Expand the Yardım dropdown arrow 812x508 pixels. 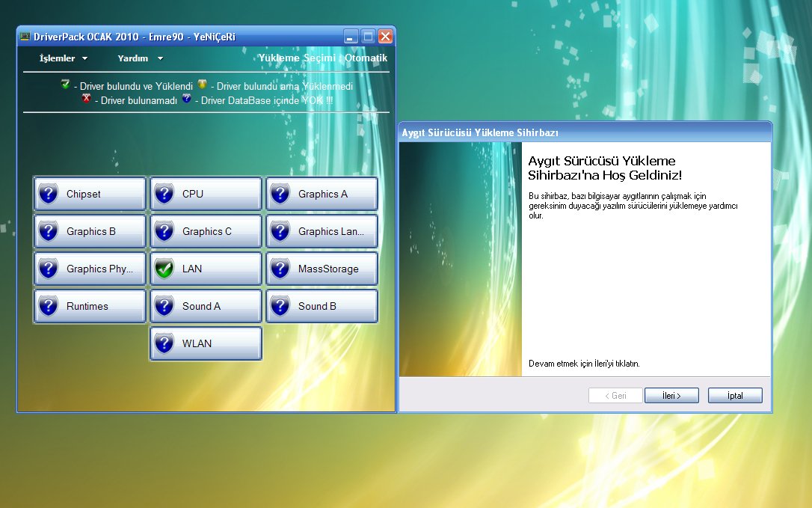point(160,58)
